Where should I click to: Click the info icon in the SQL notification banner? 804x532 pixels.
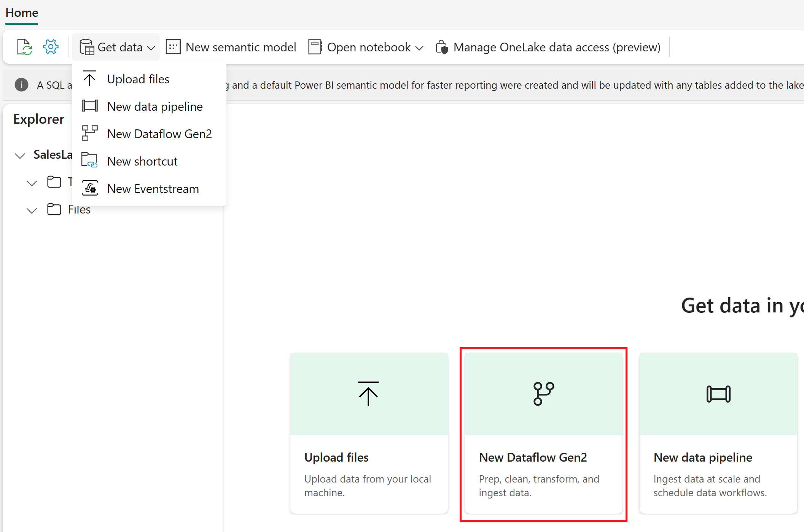[21, 84]
